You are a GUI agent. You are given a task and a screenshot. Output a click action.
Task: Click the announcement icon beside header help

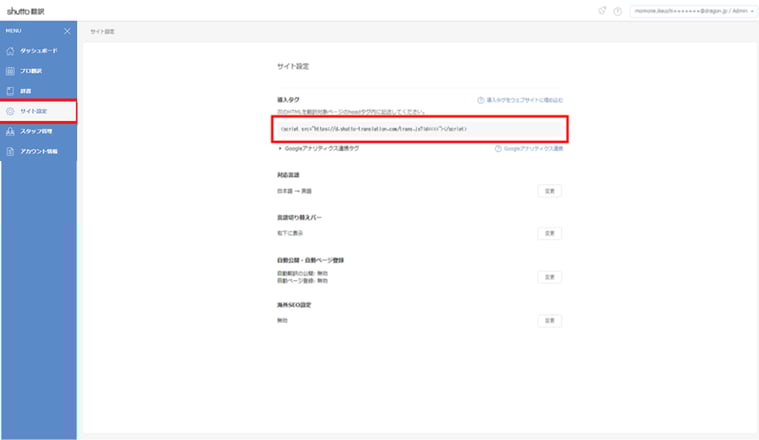(x=602, y=11)
